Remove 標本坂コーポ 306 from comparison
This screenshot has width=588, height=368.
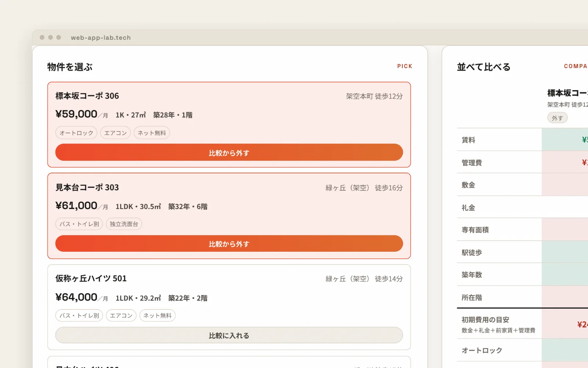click(x=229, y=152)
